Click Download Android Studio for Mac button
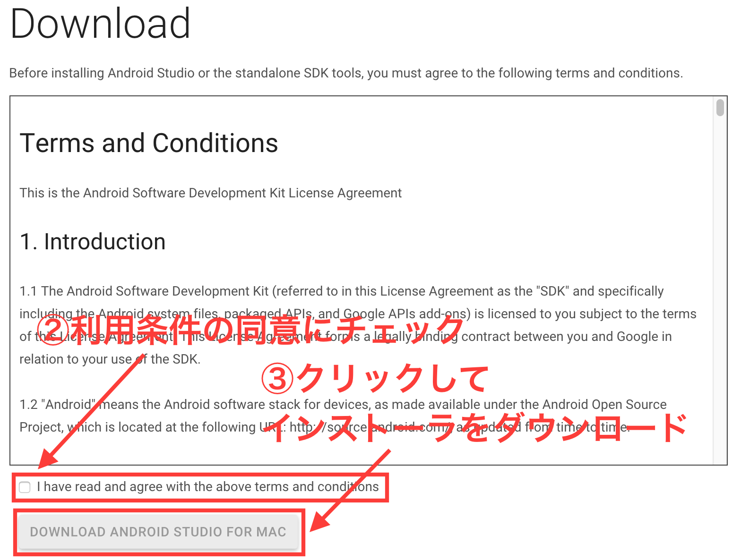The height and width of the screenshot is (560, 741). pyautogui.click(x=158, y=532)
